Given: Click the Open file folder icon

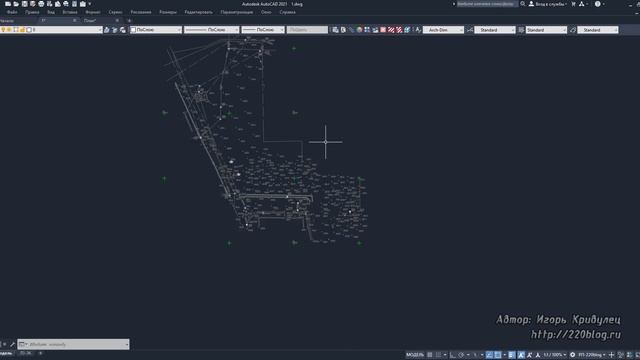Looking at the screenshot, I should [16, 4].
